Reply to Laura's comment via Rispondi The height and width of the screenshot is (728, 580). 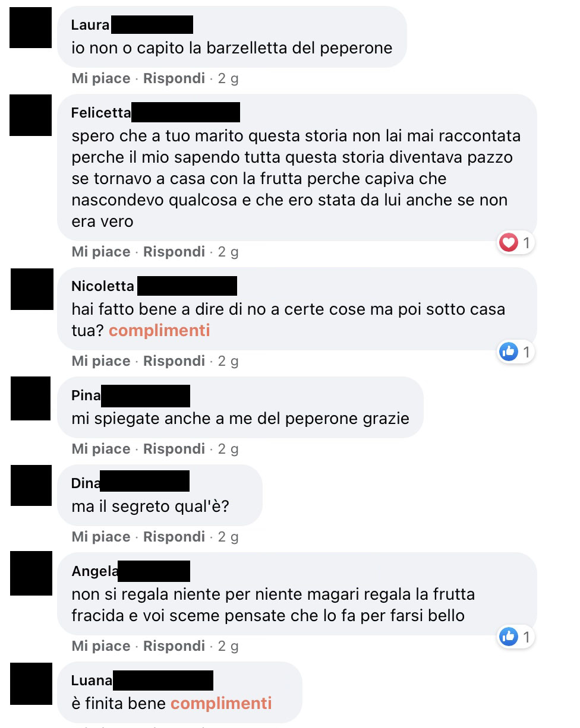[174, 78]
